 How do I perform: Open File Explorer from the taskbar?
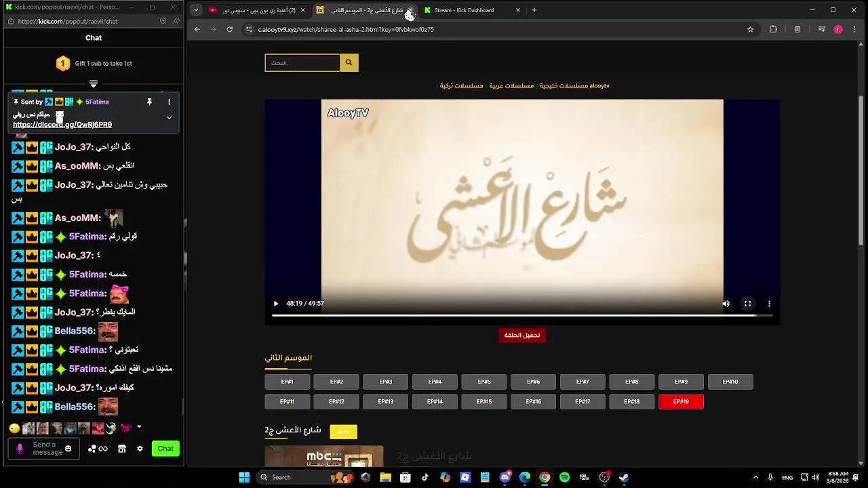[385, 477]
